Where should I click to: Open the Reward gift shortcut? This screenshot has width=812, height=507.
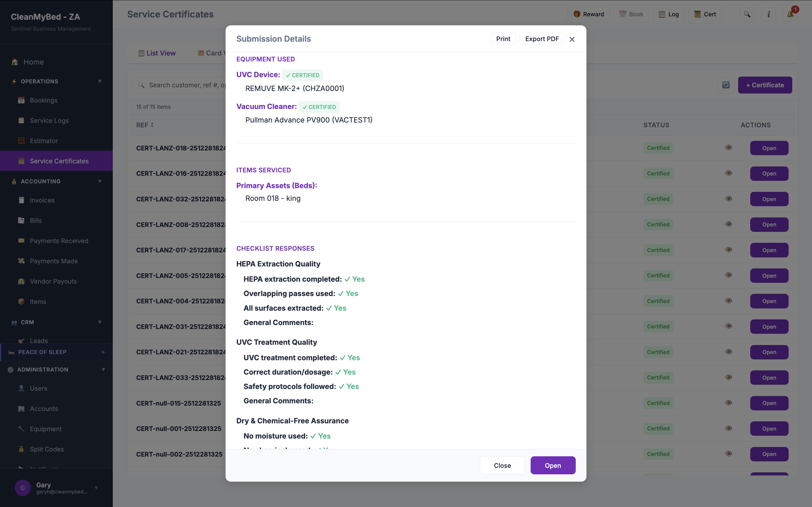point(588,14)
